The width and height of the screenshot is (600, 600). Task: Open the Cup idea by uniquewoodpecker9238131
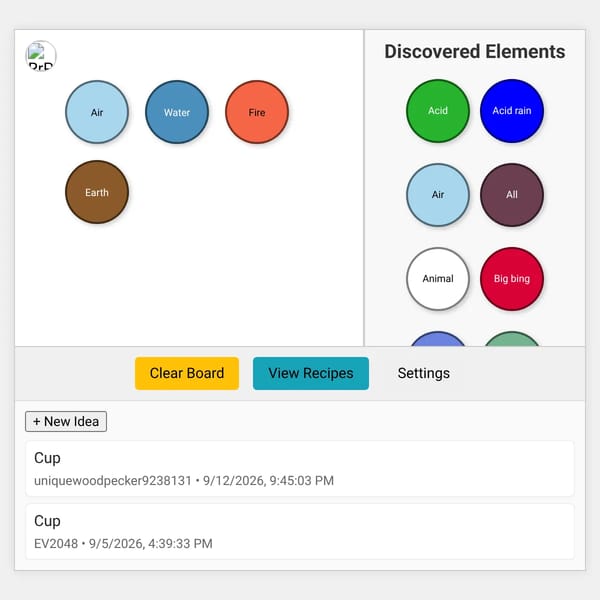point(300,468)
